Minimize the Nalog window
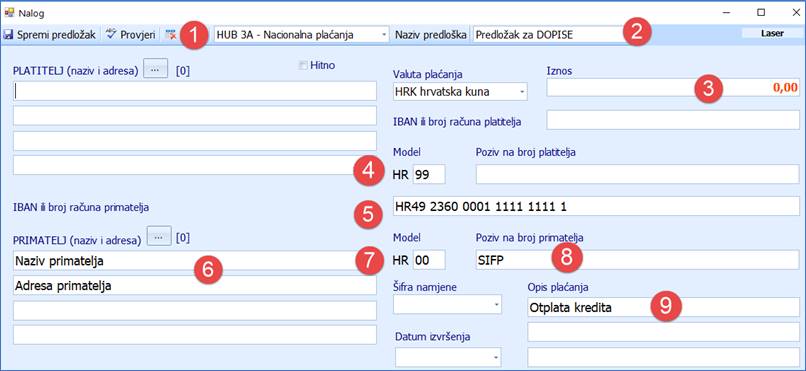The width and height of the screenshot is (806, 371). tap(727, 12)
